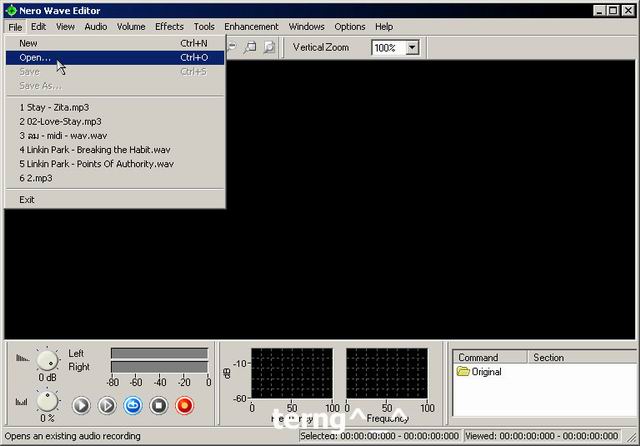The image size is (640, 446).
Task: Open the View menu
Action: pos(65,27)
